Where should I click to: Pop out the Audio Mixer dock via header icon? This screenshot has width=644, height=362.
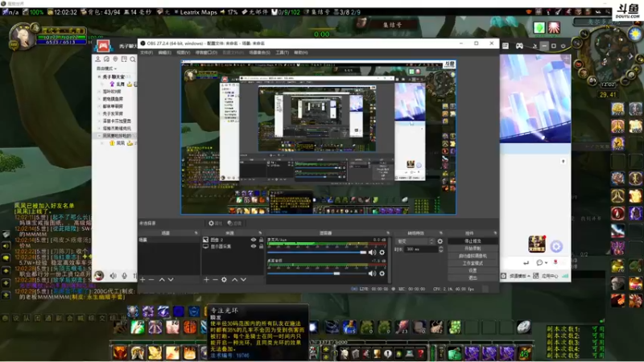(388, 232)
